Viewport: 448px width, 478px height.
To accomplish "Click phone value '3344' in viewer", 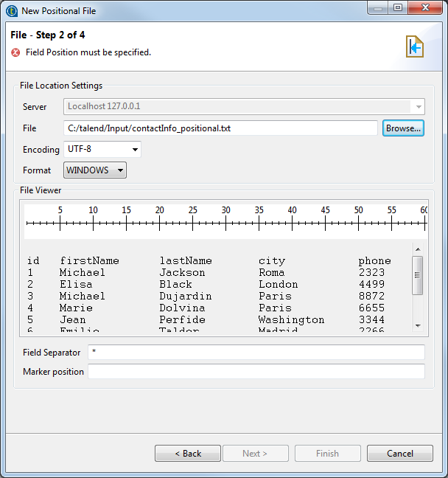I will coord(371,320).
